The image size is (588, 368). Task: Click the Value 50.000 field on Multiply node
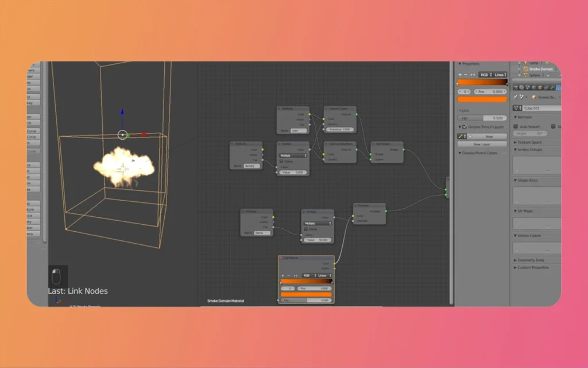(318, 240)
